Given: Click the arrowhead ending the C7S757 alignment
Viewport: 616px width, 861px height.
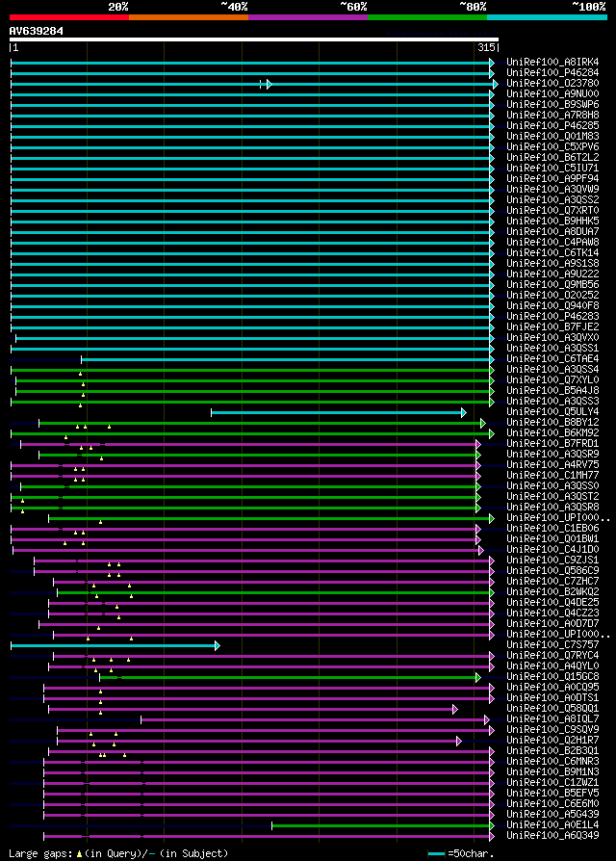Looking at the screenshot, I should tap(218, 645).
